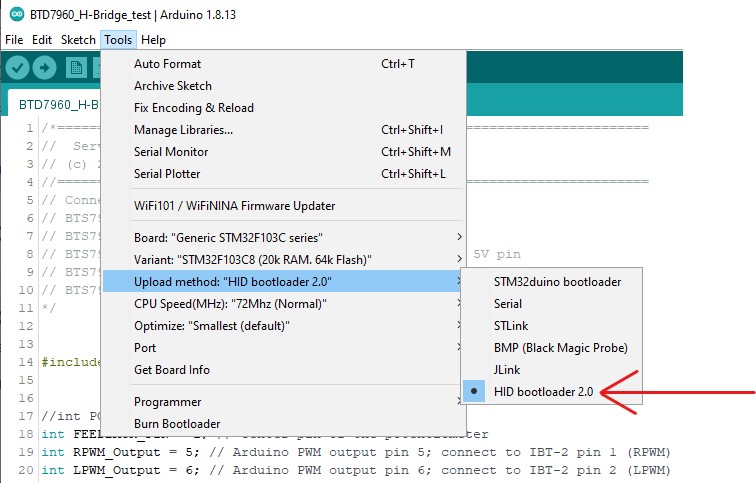Click Get Board Info entry
Viewport: 756px width, 483px height.
click(x=284, y=370)
